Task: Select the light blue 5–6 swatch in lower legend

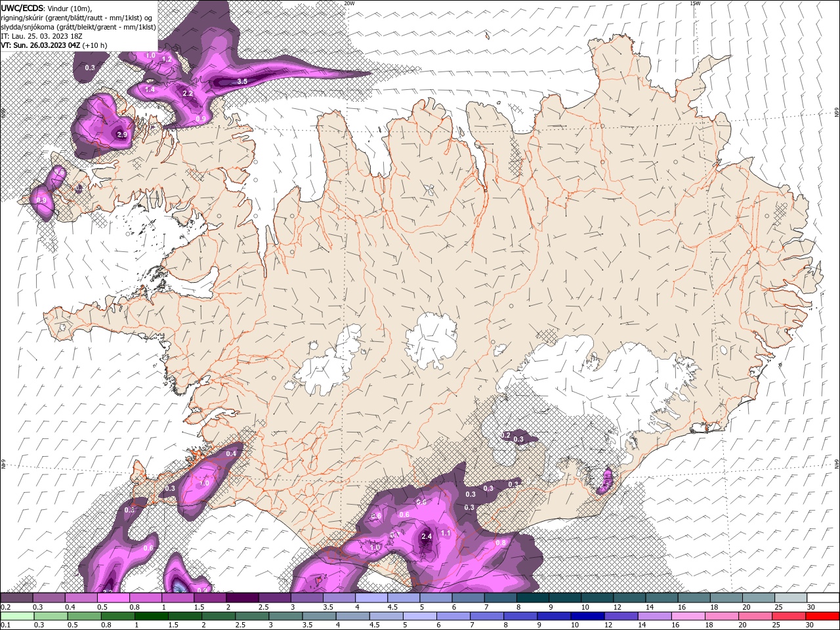Action: [420, 616]
